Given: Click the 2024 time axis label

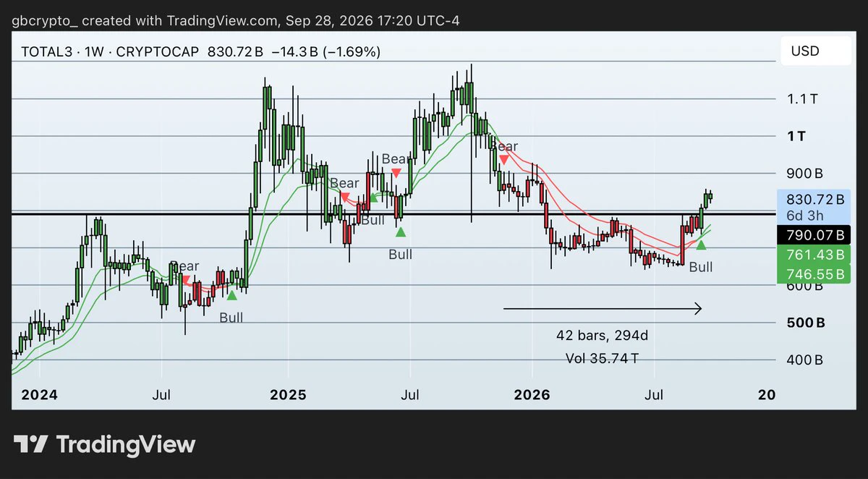Looking at the screenshot, I should point(39,395).
